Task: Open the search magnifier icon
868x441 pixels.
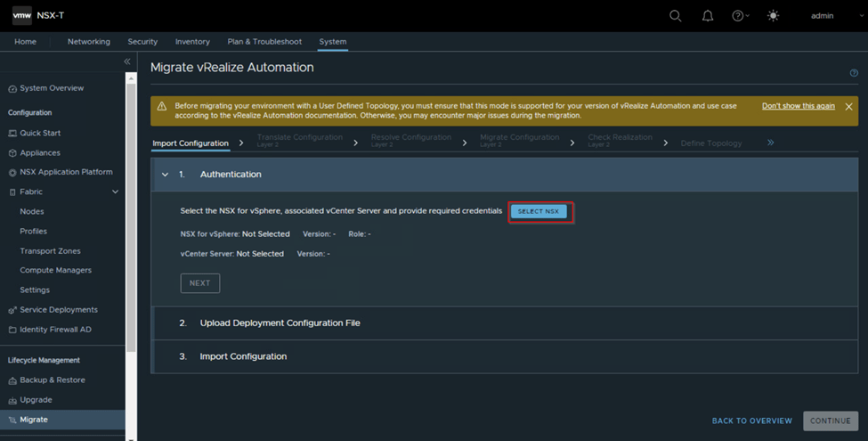Action: 676,16
